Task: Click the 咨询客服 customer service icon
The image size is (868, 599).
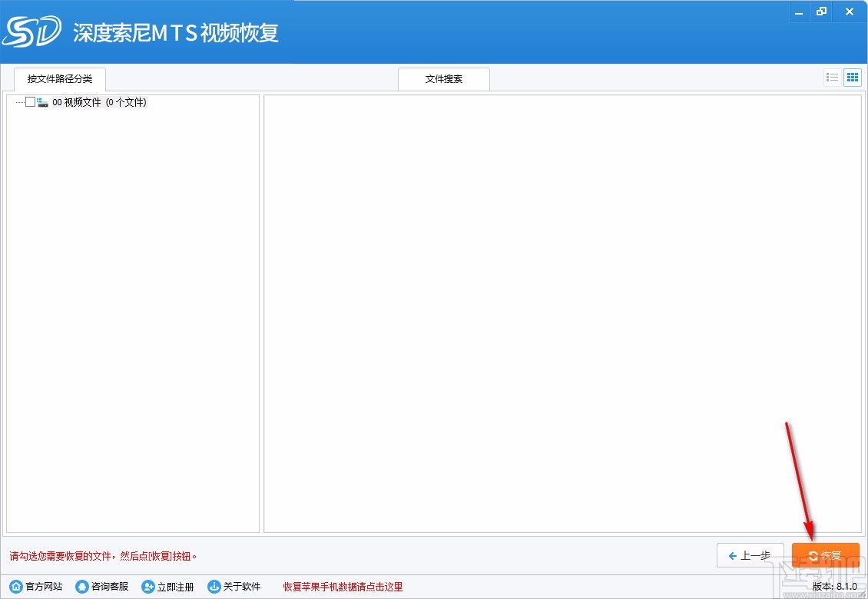Action: 82,586
